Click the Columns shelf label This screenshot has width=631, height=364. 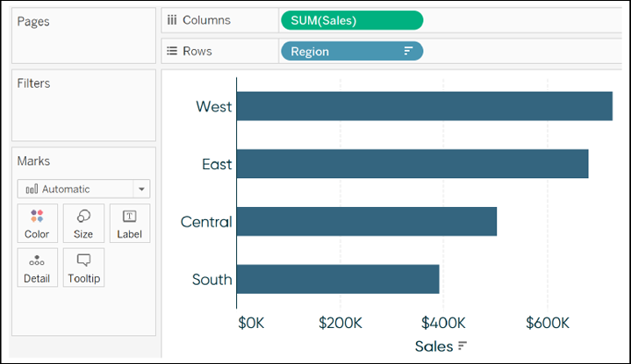point(206,20)
